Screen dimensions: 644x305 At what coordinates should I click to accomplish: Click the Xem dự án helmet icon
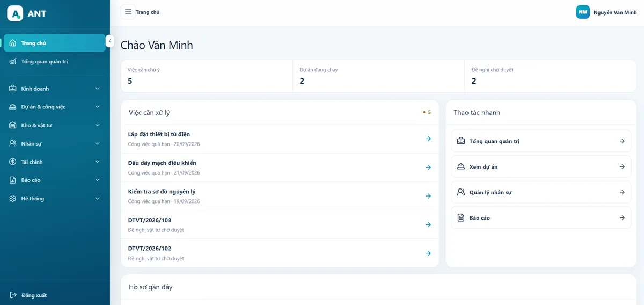(x=460, y=166)
